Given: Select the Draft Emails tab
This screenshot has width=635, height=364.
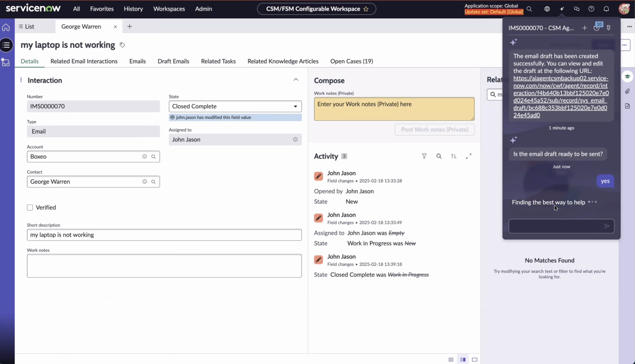Looking at the screenshot, I should [173, 61].
